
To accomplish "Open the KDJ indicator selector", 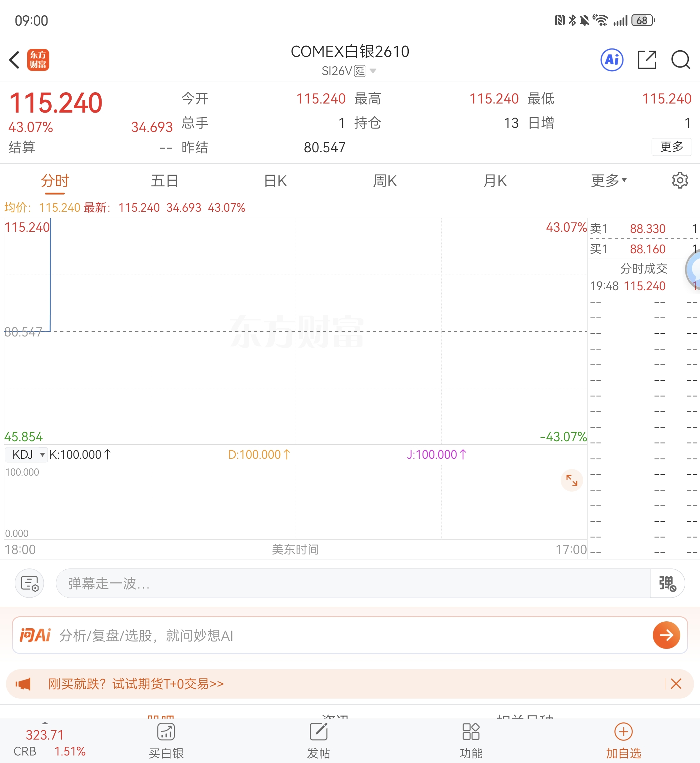I will pyautogui.click(x=27, y=454).
